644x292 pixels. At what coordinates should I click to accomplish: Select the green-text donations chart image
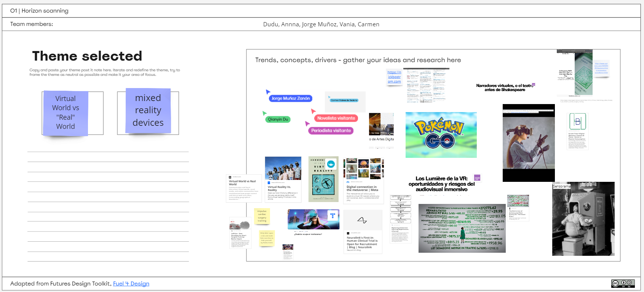pos(462,228)
